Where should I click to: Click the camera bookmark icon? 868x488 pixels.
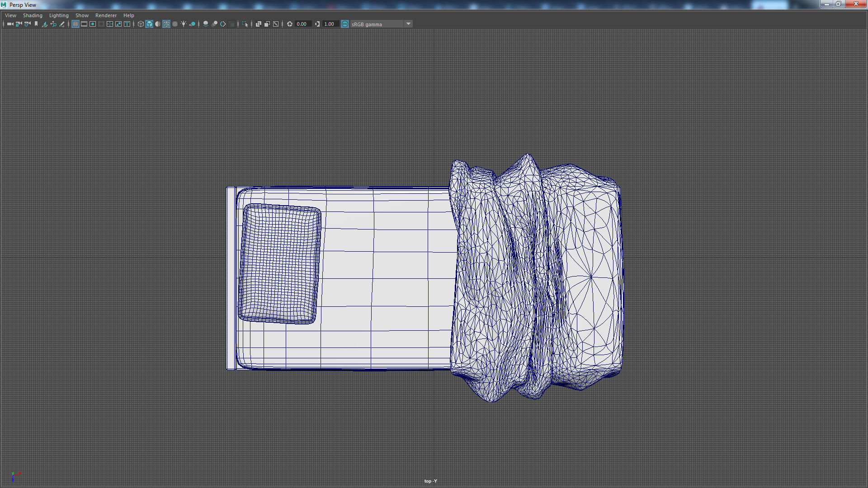[36, 24]
